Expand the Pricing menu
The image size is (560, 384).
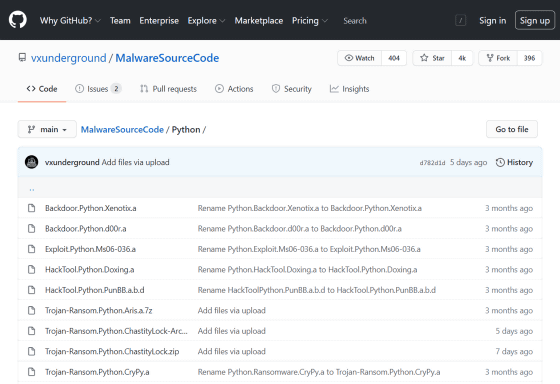310,21
